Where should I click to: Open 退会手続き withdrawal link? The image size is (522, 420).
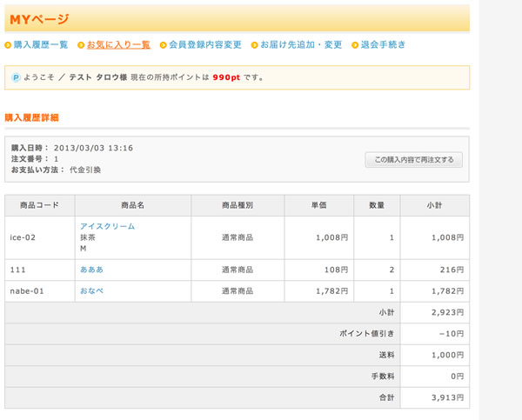coord(383,44)
